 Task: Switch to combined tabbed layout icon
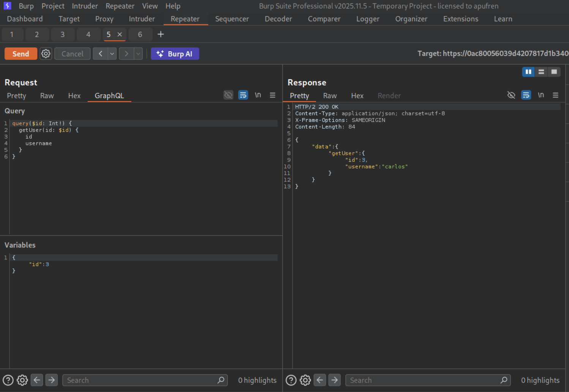[554, 72]
